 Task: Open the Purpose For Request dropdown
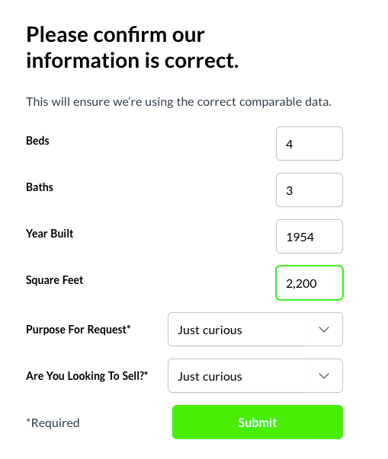[255, 329]
